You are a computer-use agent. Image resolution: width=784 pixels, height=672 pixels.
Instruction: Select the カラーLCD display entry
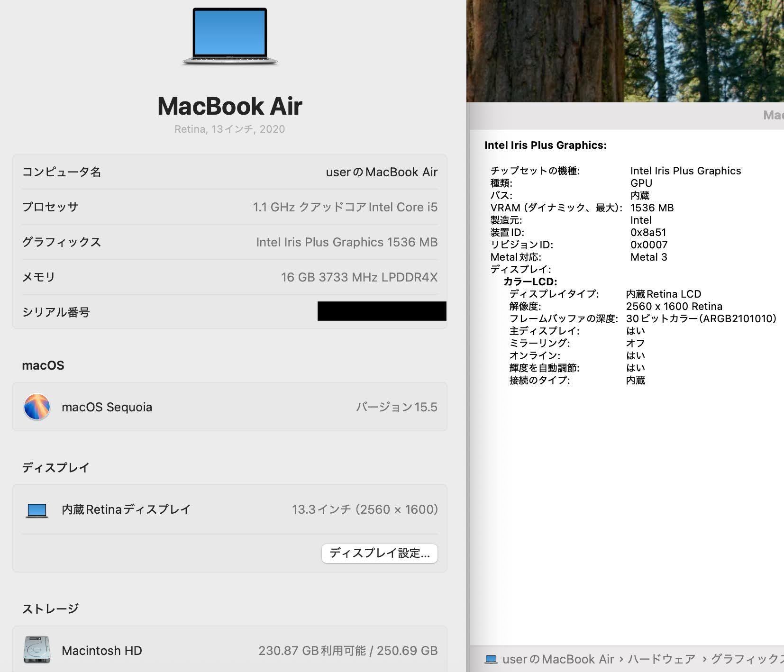click(530, 282)
